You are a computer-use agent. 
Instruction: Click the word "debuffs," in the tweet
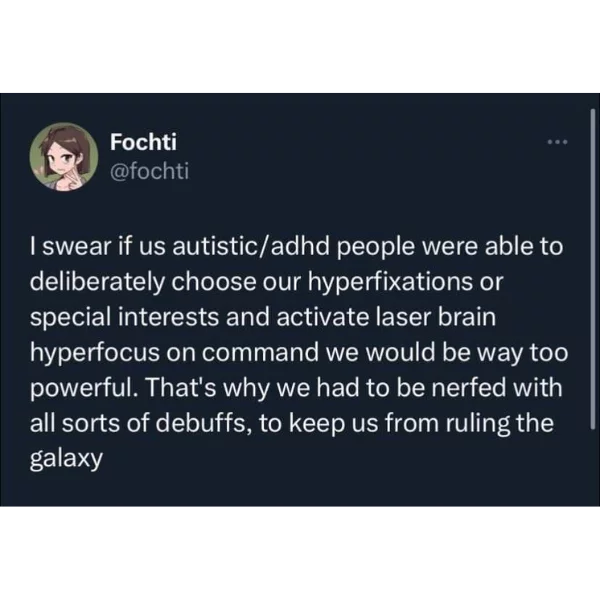pyautogui.click(x=203, y=423)
